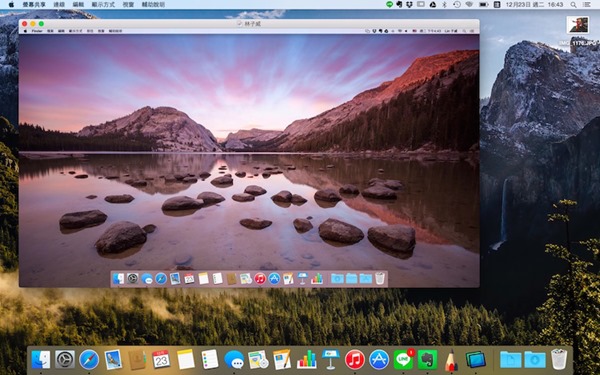600x375 pixels.
Task: Open Finder from the local Dock
Action: [40, 360]
